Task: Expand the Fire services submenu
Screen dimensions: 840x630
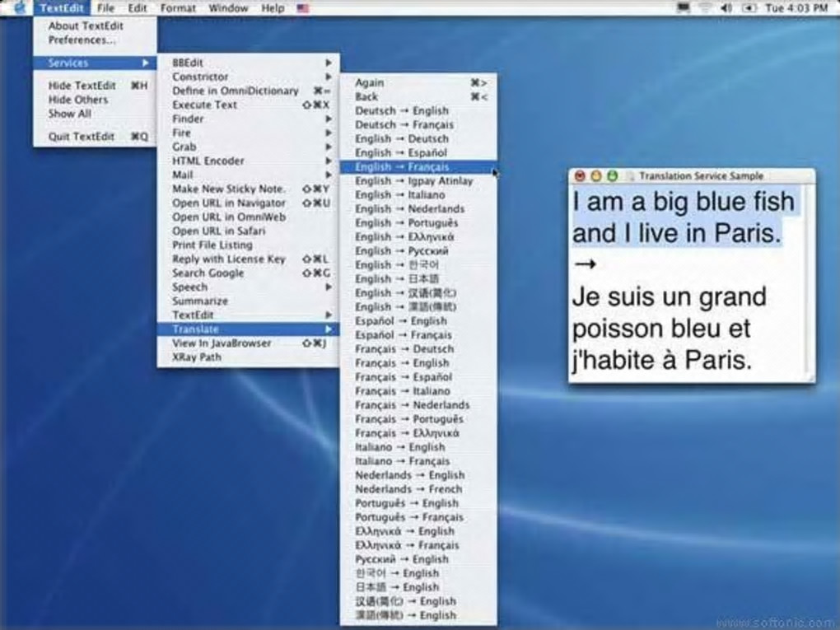Action: (248, 133)
